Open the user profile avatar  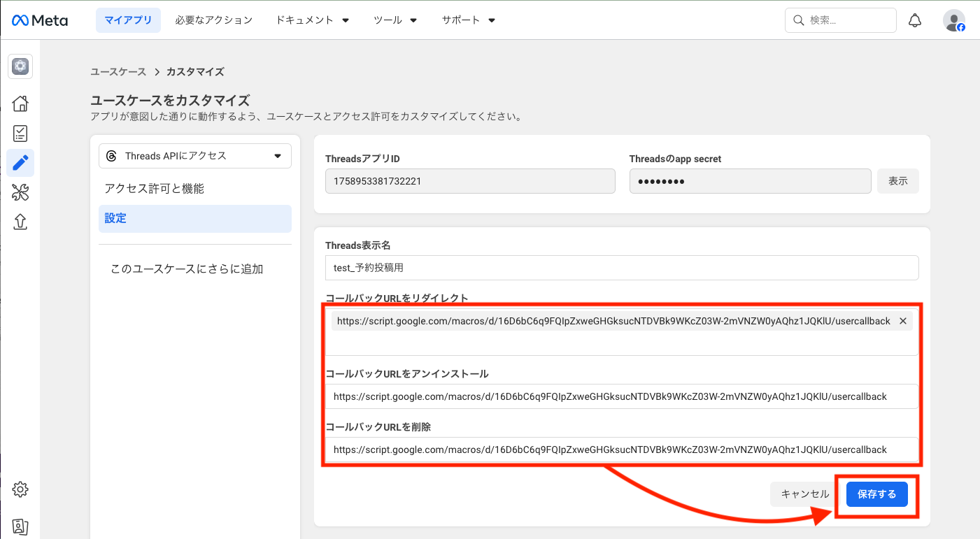tap(953, 20)
